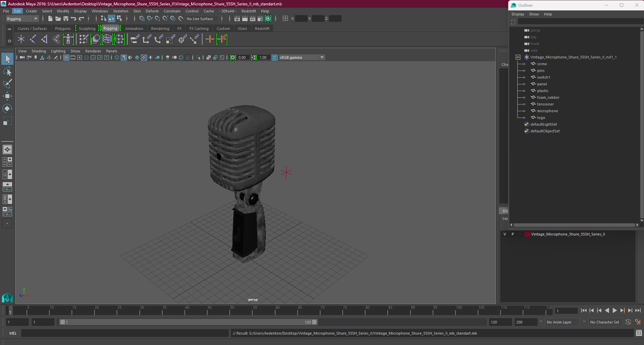Screen dimensions: 644x345
Task: Open the viewport Renderer menu
Action: [93, 51]
